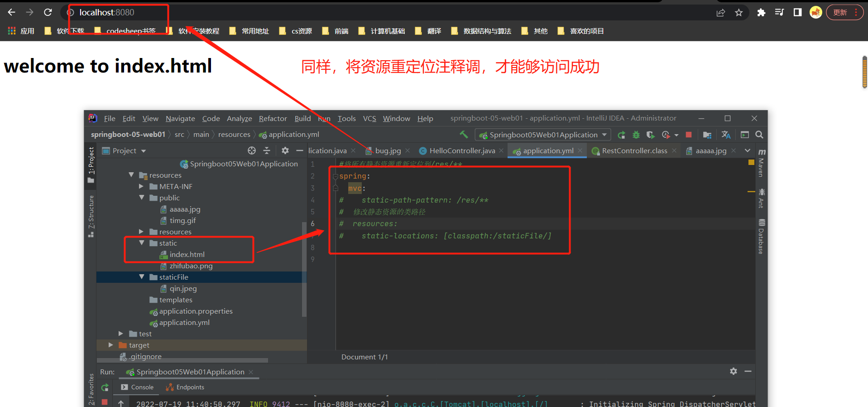
Task: Toggle the browser side panel icon
Action: pyautogui.click(x=798, y=12)
